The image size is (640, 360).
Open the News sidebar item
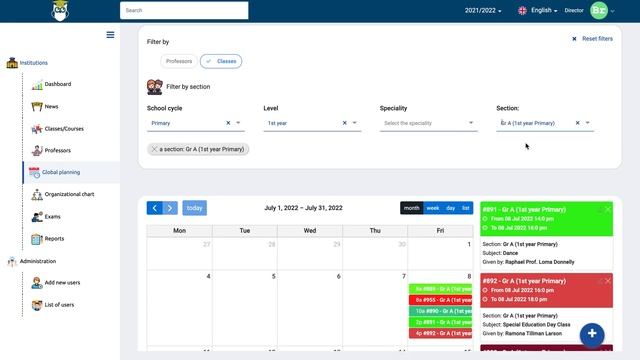[x=45, y=107]
